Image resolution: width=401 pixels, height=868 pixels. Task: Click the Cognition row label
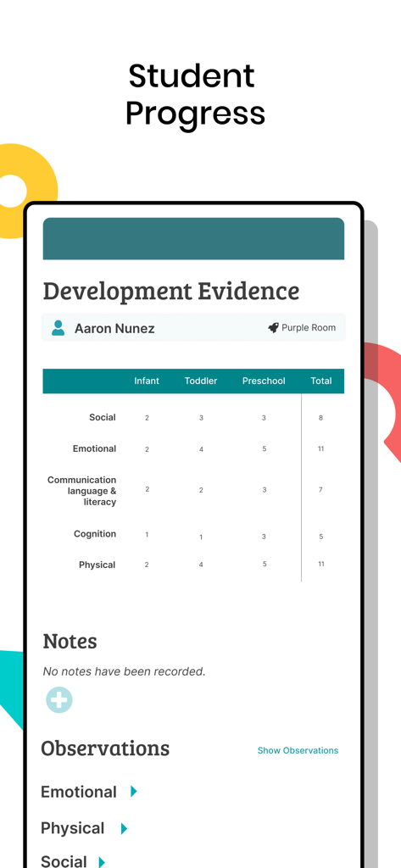pos(95,534)
